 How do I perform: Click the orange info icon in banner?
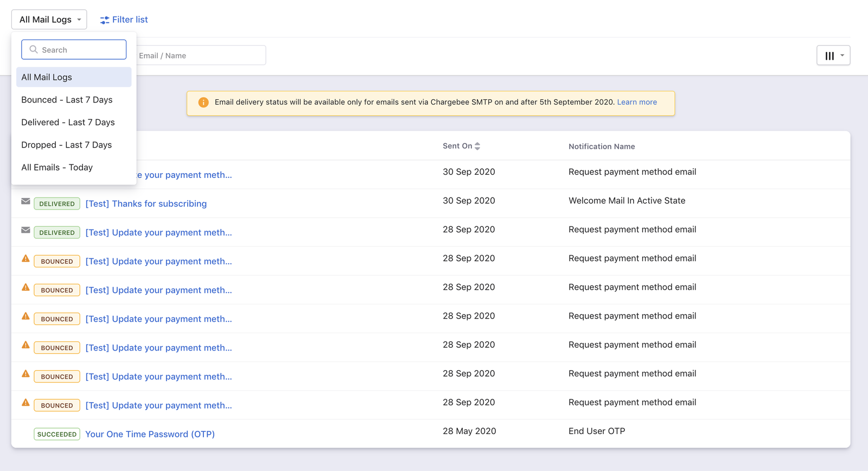click(203, 103)
